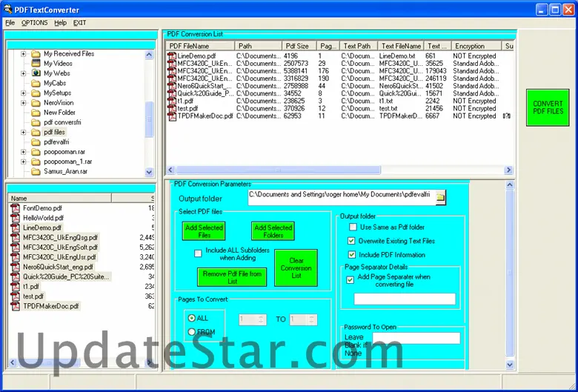Expand the My Received Files tree node

23,54
